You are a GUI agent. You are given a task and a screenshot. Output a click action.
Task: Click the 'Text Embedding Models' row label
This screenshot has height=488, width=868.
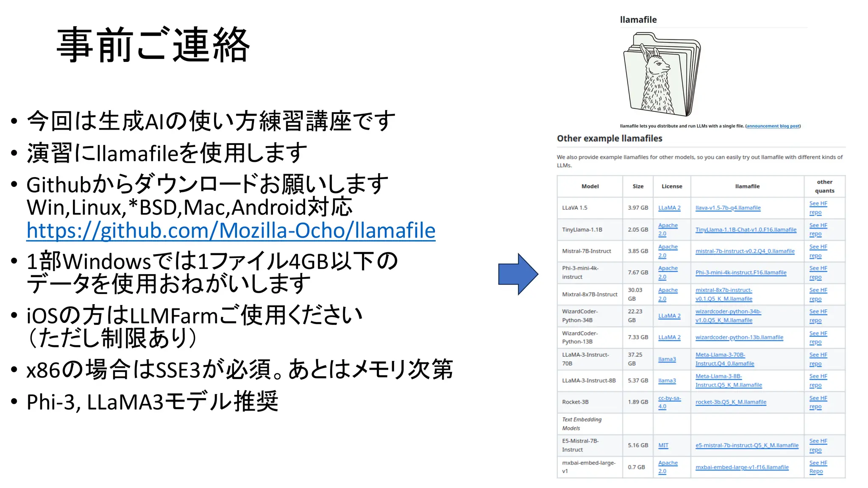pyautogui.click(x=581, y=424)
